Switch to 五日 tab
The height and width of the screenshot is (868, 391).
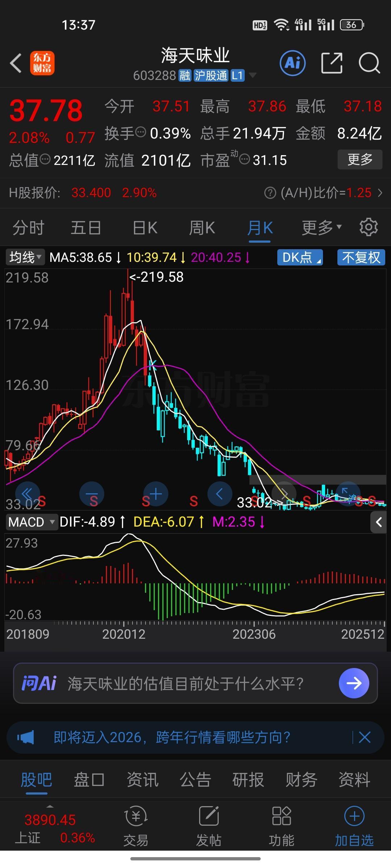click(x=86, y=228)
